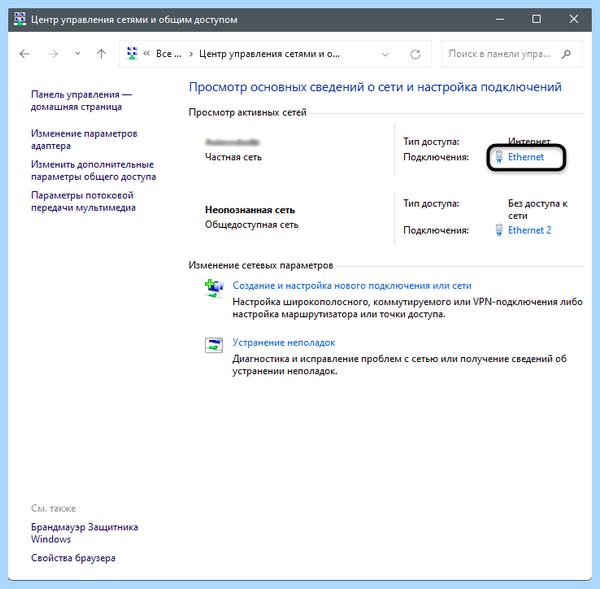Open the address bar history dropdown

tap(385, 54)
